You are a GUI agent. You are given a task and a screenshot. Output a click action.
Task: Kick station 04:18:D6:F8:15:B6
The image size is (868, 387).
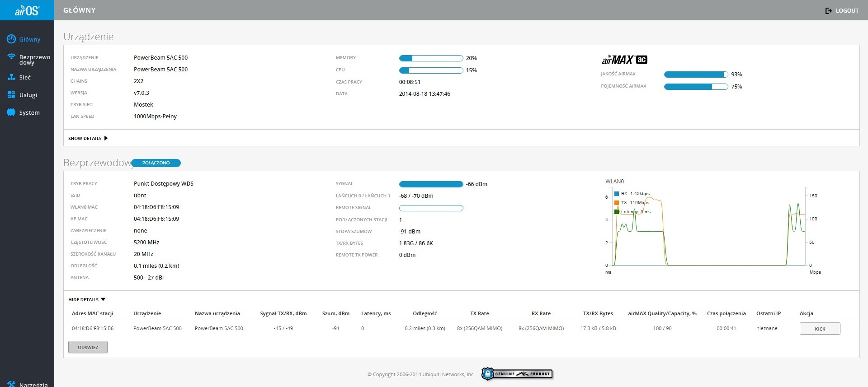click(820, 329)
